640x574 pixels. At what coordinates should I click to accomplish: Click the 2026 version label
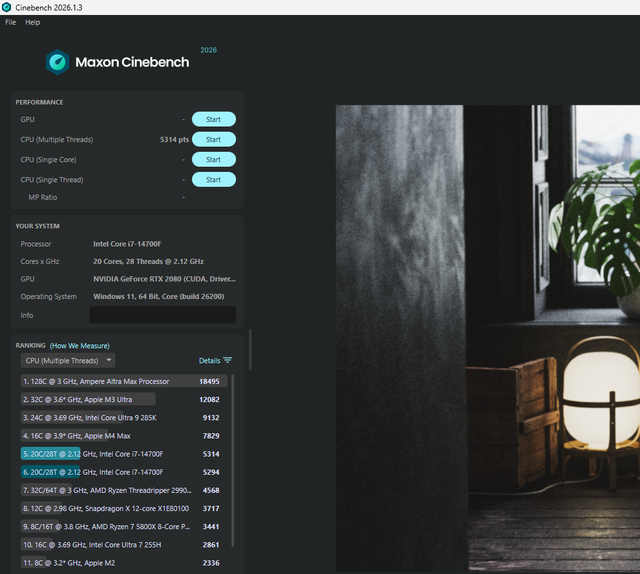(x=209, y=50)
